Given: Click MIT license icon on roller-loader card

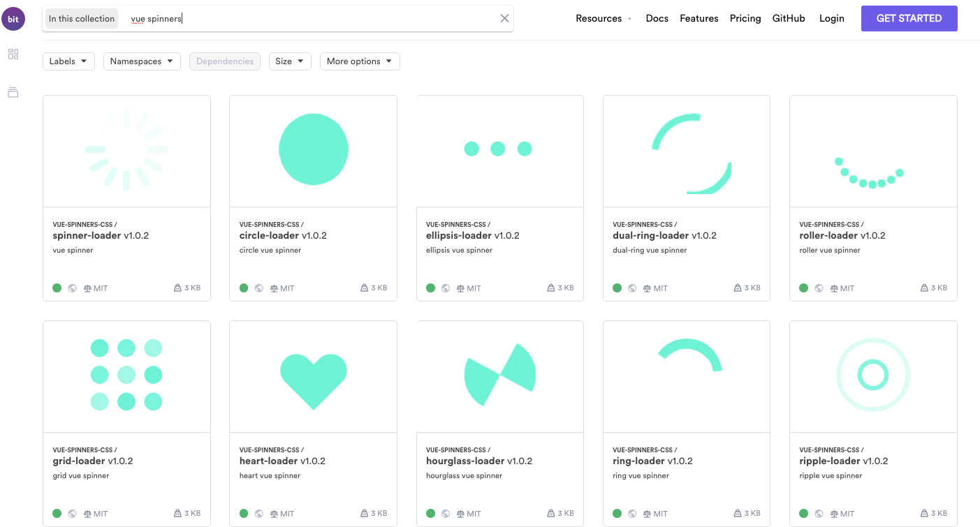Looking at the screenshot, I should tap(834, 288).
